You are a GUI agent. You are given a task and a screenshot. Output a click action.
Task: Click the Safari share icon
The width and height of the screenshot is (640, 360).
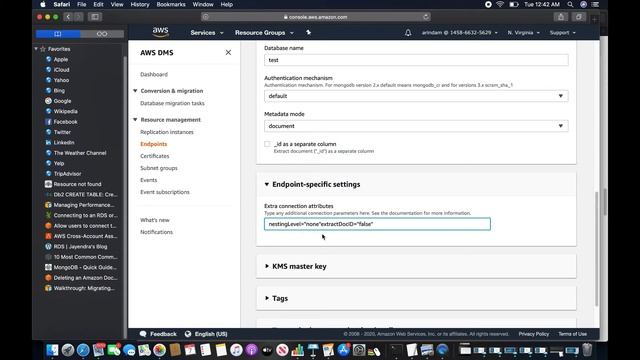[x=561, y=17]
